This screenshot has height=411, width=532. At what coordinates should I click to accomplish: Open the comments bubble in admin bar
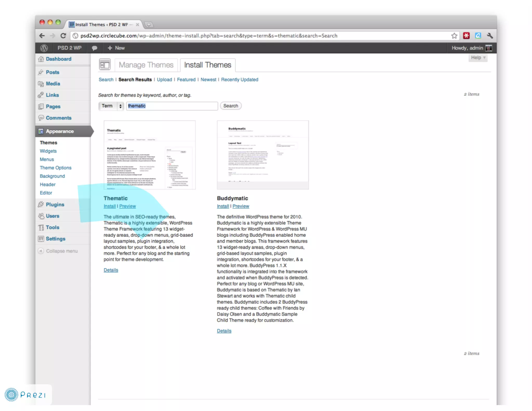click(95, 48)
